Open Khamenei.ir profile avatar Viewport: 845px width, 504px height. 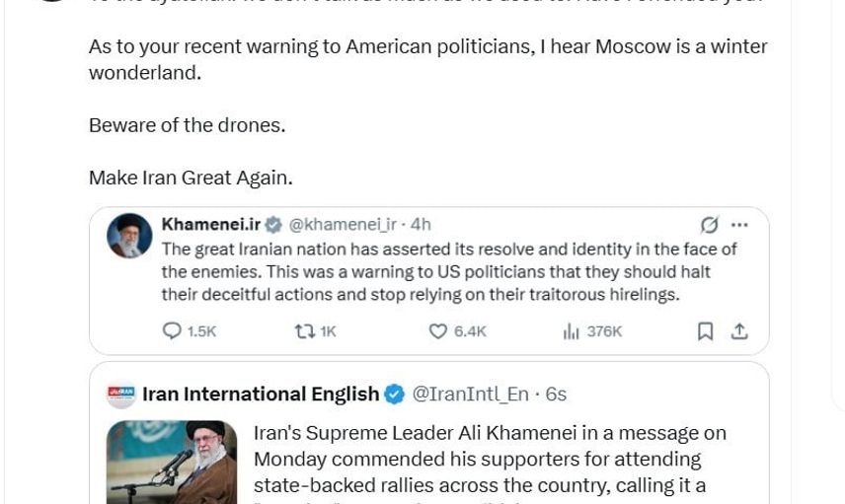[x=129, y=236]
